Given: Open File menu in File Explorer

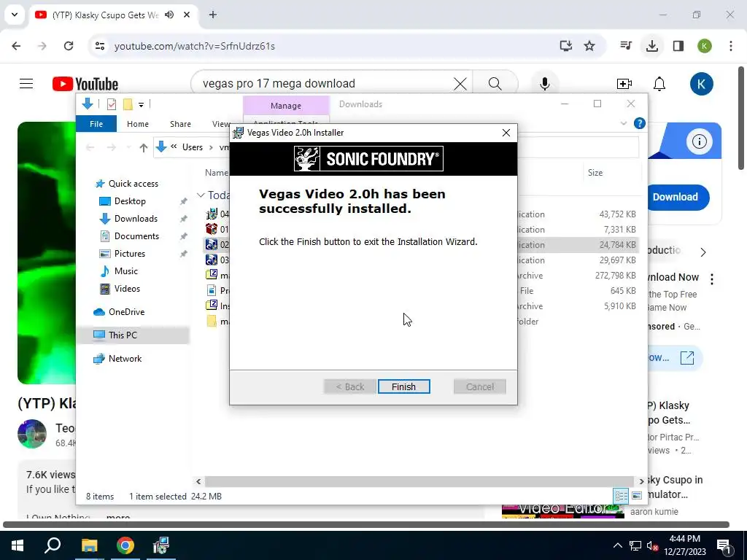Looking at the screenshot, I should tap(96, 124).
